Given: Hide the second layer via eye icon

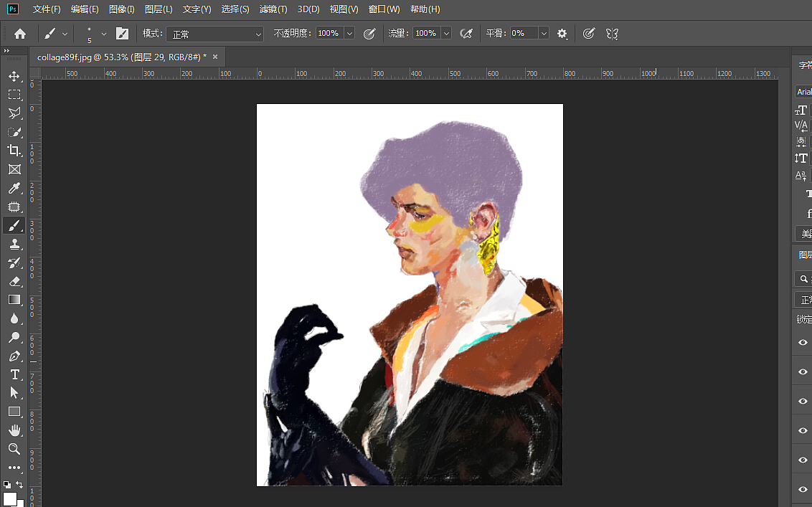Looking at the screenshot, I should (803, 372).
